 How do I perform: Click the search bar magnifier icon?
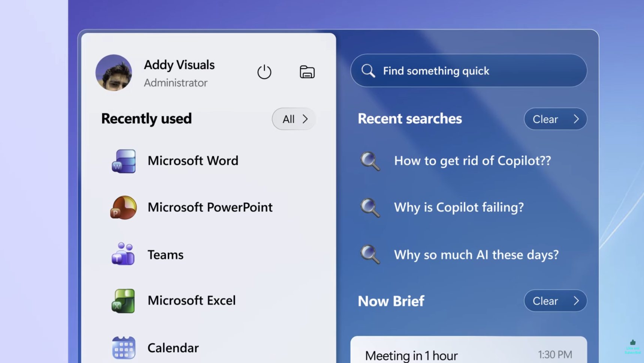click(x=368, y=71)
